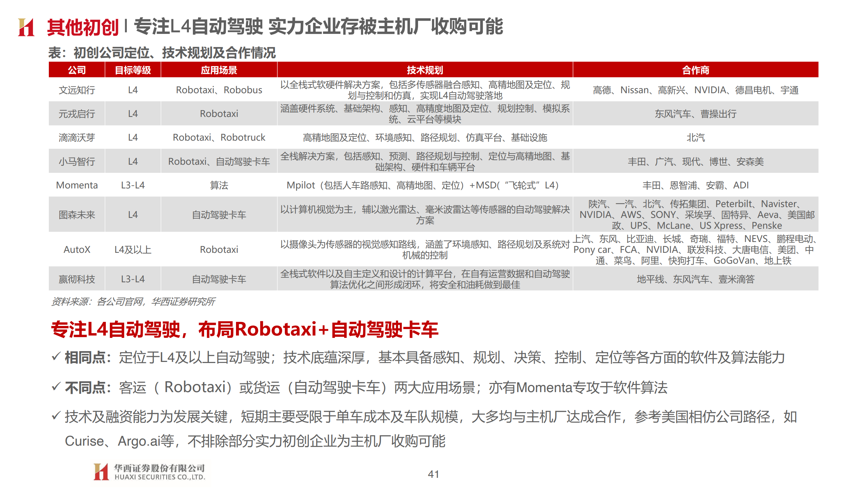The height and width of the screenshot is (488, 868).
Task: Click the 丰田、广汽、现代、博世、安森美 partner cell
Action: (x=695, y=161)
